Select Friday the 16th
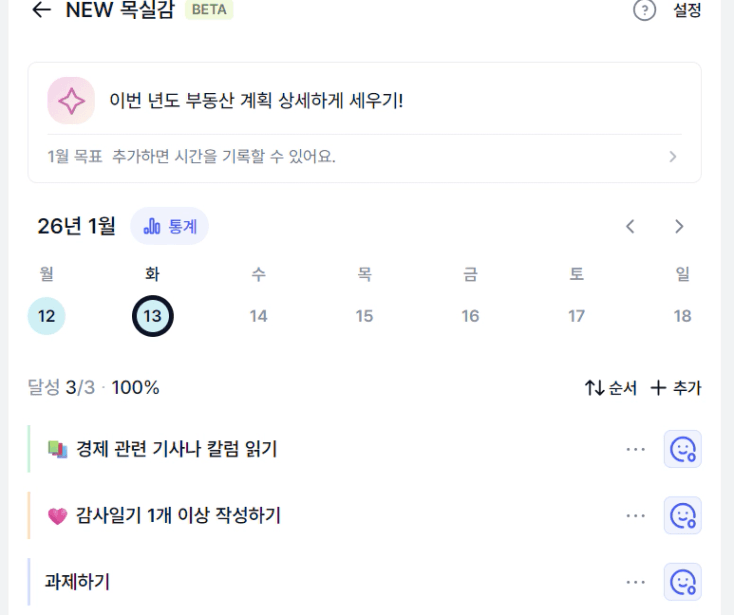This screenshot has height=615, width=734. (x=470, y=316)
